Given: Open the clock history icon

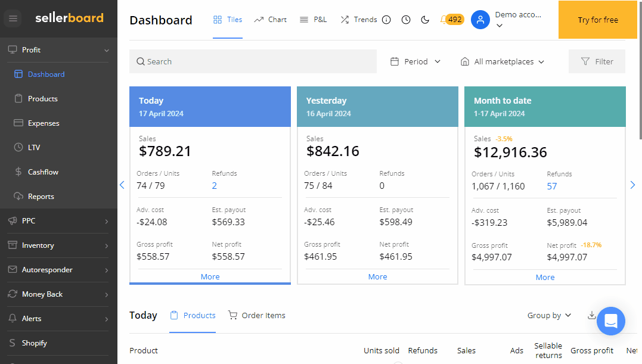Looking at the screenshot, I should point(406,20).
